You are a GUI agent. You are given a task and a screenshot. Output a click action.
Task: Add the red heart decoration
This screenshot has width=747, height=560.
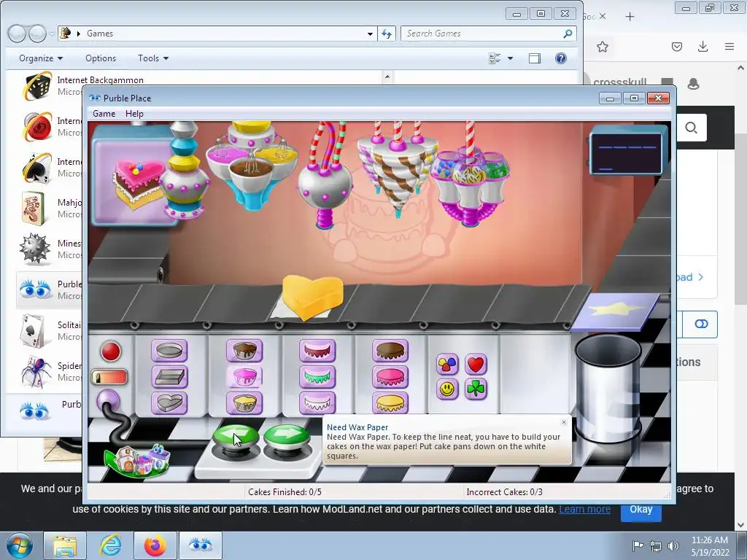point(476,365)
